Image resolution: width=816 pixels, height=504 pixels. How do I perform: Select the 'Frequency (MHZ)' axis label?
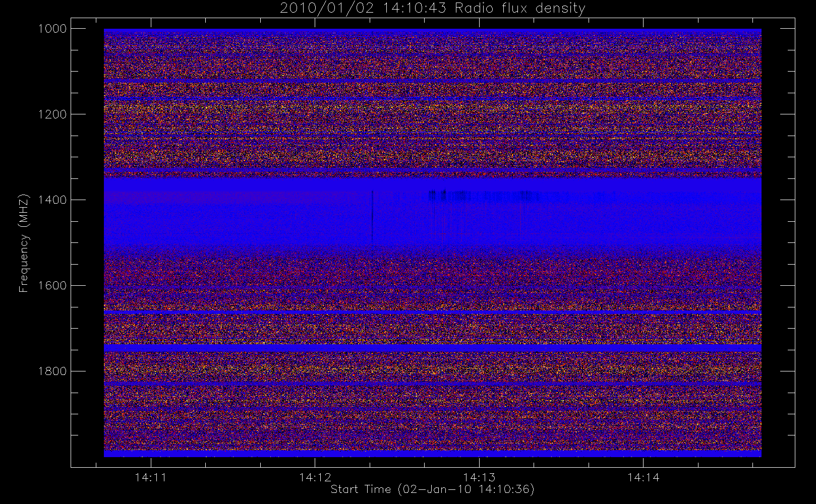(23, 243)
